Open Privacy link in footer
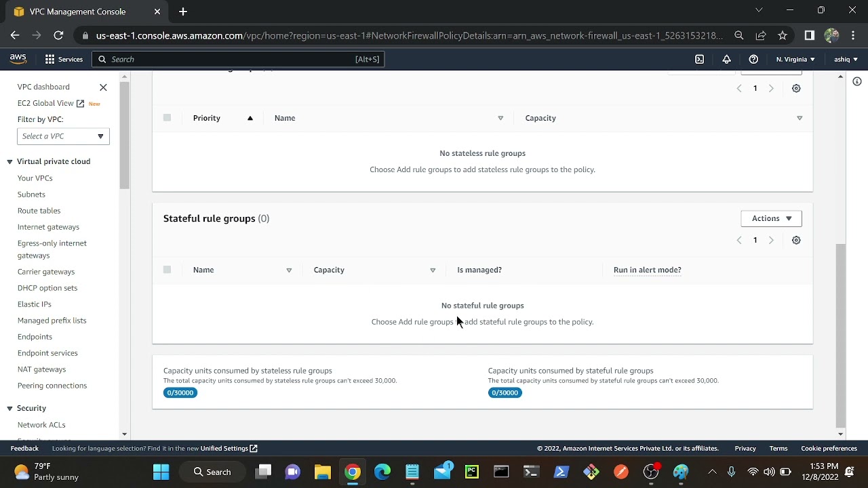Image resolution: width=868 pixels, height=488 pixels. pyautogui.click(x=745, y=448)
